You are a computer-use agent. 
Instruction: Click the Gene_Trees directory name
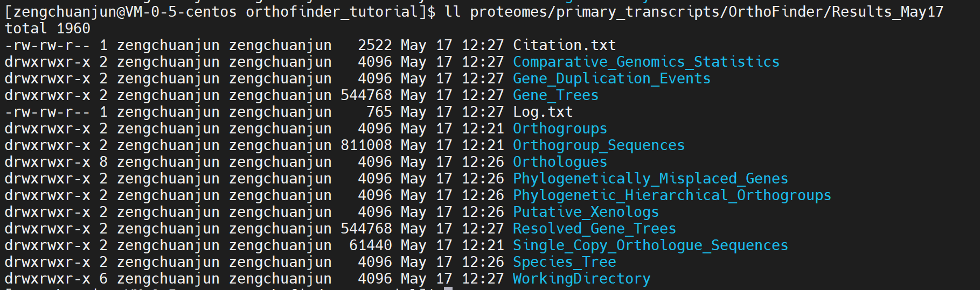click(x=555, y=95)
